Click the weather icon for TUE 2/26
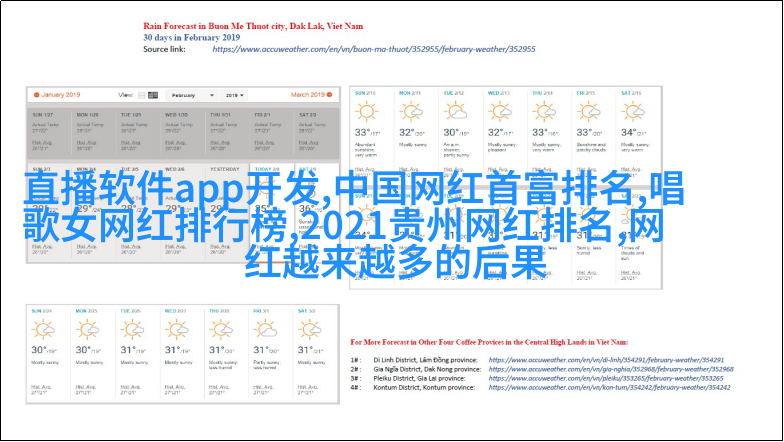Image resolution: width=784 pixels, height=442 pixels. pyautogui.click(x=132, y=330)
